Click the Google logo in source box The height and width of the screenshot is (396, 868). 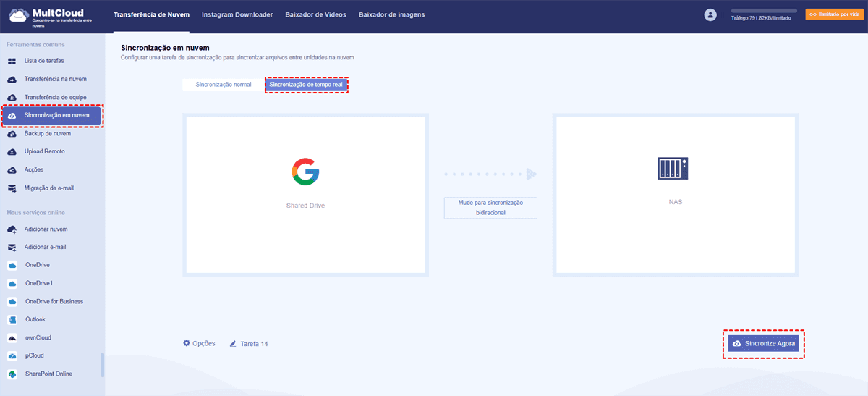(306, 172)
